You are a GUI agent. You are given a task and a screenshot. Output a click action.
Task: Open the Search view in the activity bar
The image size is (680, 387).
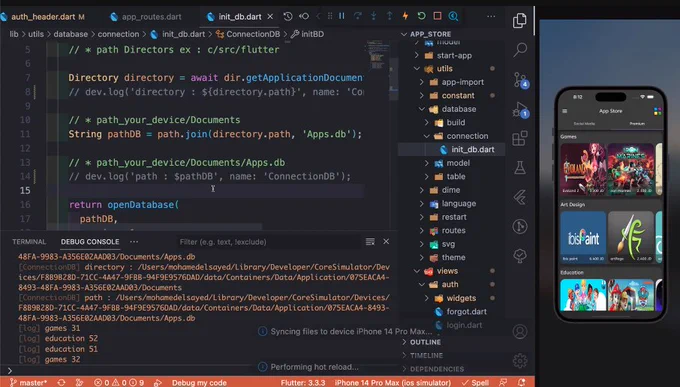tap(520, 49)
